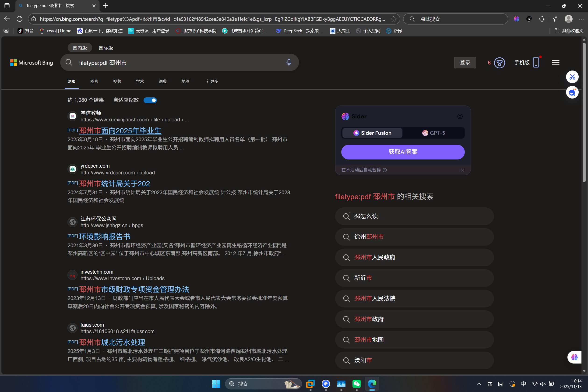The width and height of the screenshot is (588, 392).
Task: Click the microphone icon for voice search
Action: (289, 63)
